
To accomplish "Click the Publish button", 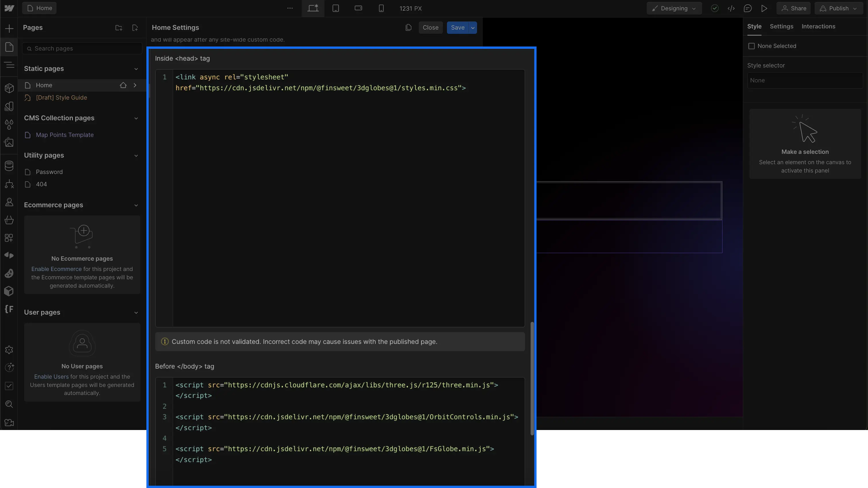I will [x=839, y=8].
